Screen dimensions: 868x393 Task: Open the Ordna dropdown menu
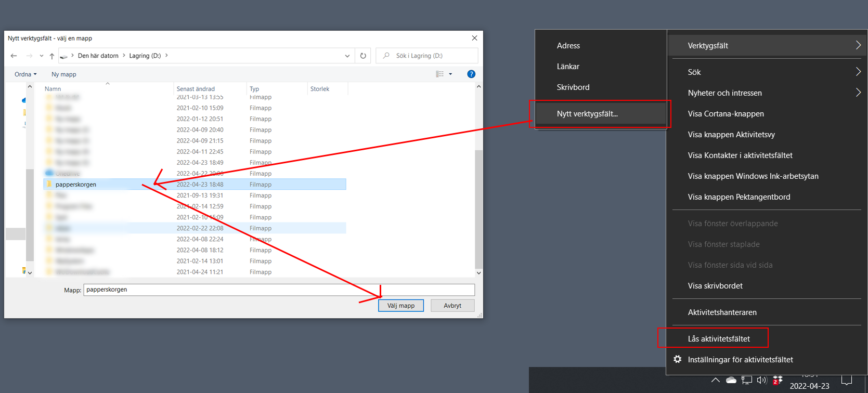pyautogui.click(x=25, y=74)
